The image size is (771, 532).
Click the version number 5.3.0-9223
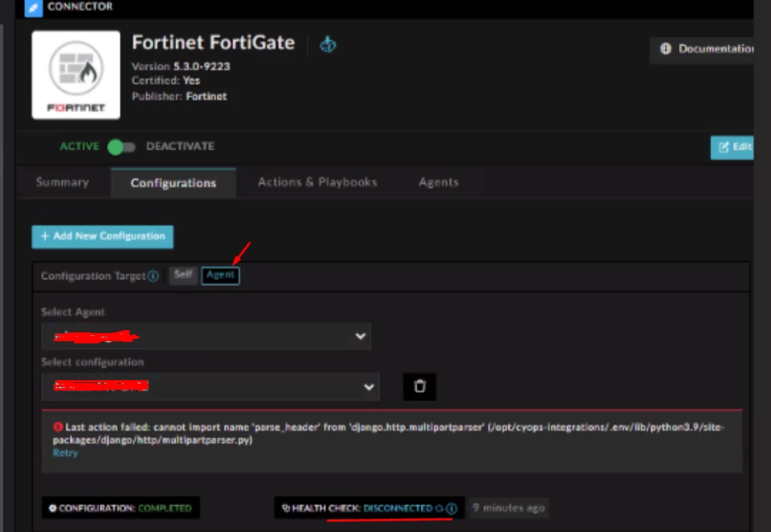click(202, 66)
